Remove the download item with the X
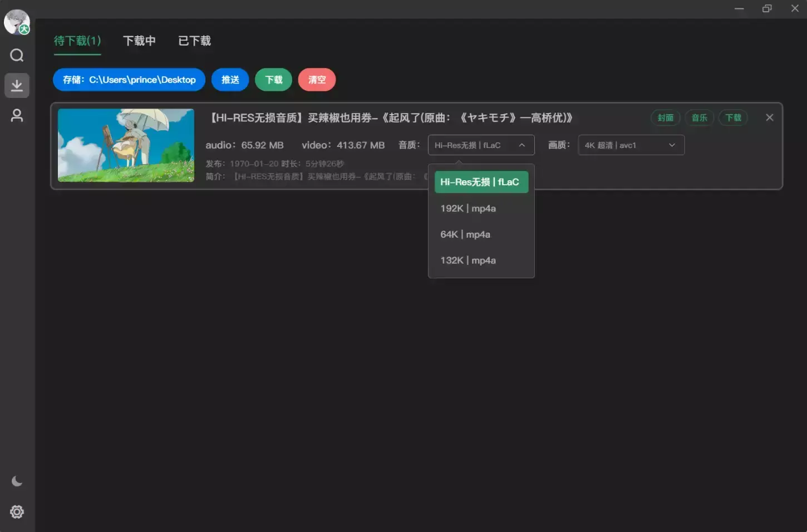 770,117
